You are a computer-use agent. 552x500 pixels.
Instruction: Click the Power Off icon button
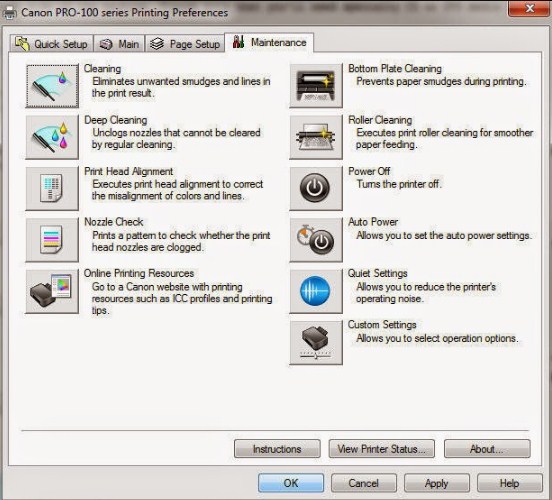[x=316, y=188]
